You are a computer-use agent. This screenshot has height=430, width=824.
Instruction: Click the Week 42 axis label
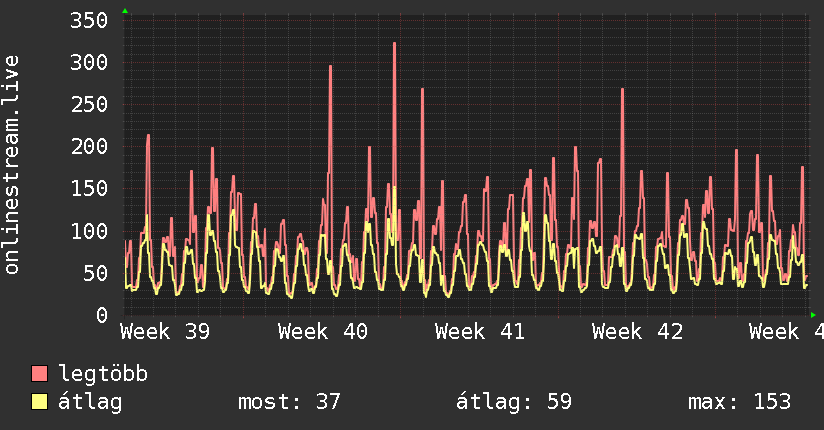click(x=637, y=332)
